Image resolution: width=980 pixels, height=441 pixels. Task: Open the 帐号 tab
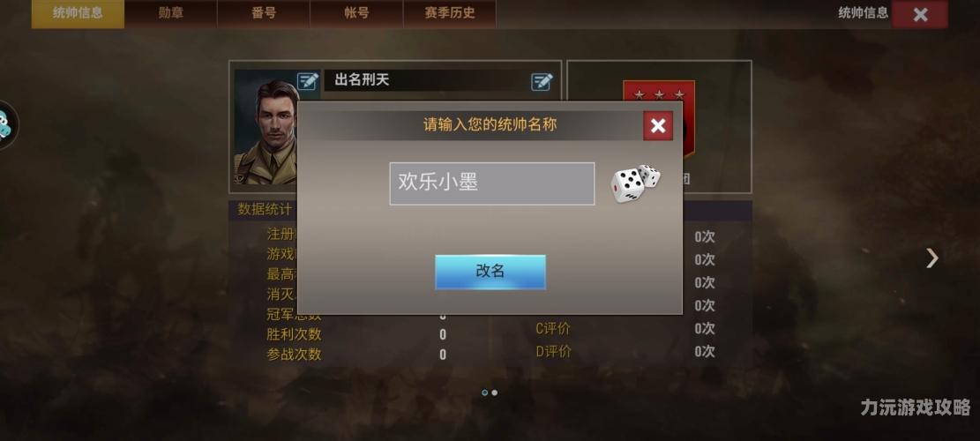pyautogui.click(x=356, y=14)
